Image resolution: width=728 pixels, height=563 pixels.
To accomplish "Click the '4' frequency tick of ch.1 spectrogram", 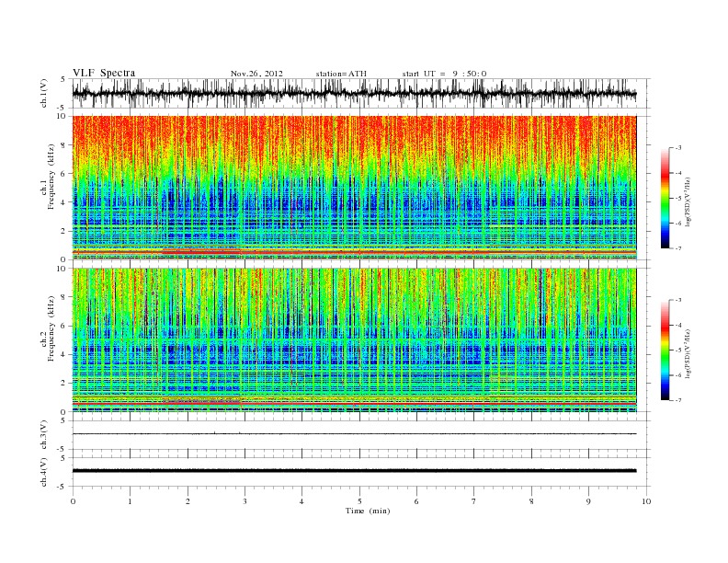I will click(64, 202).
